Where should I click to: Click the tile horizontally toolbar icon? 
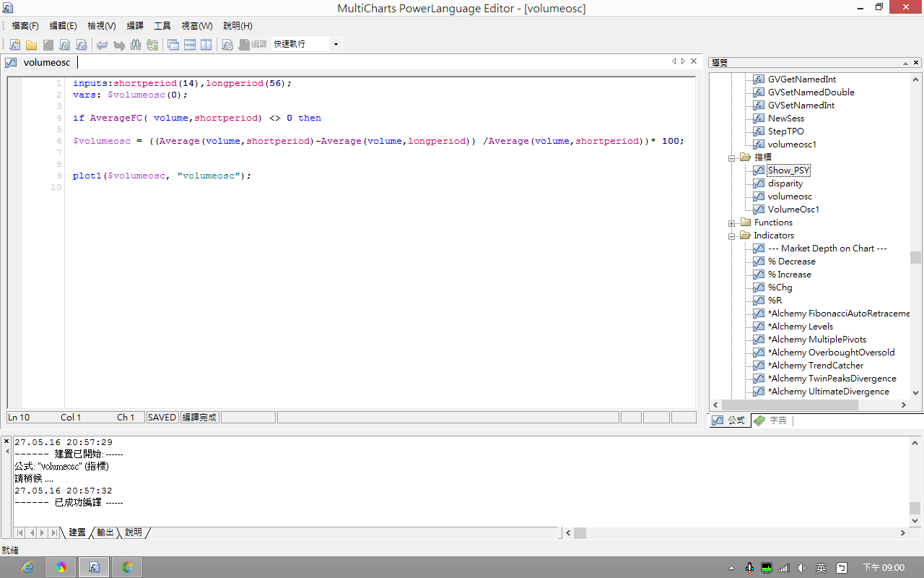(190, 45)
